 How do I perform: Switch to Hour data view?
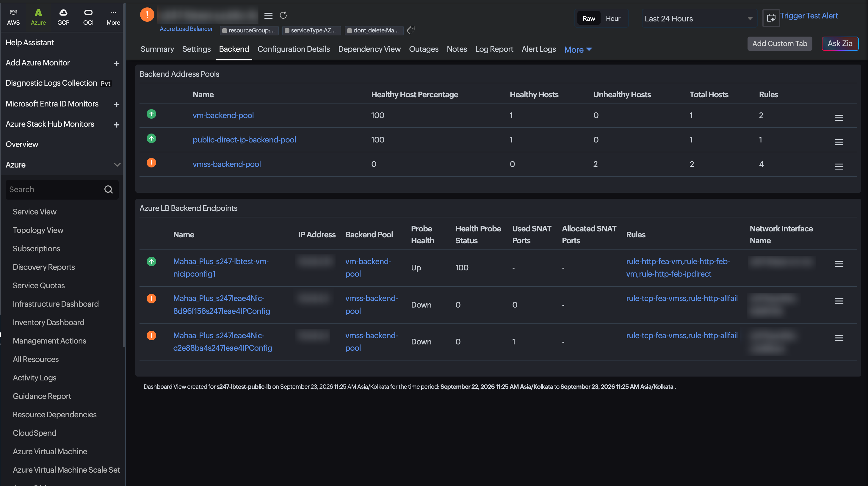[613, 18]
